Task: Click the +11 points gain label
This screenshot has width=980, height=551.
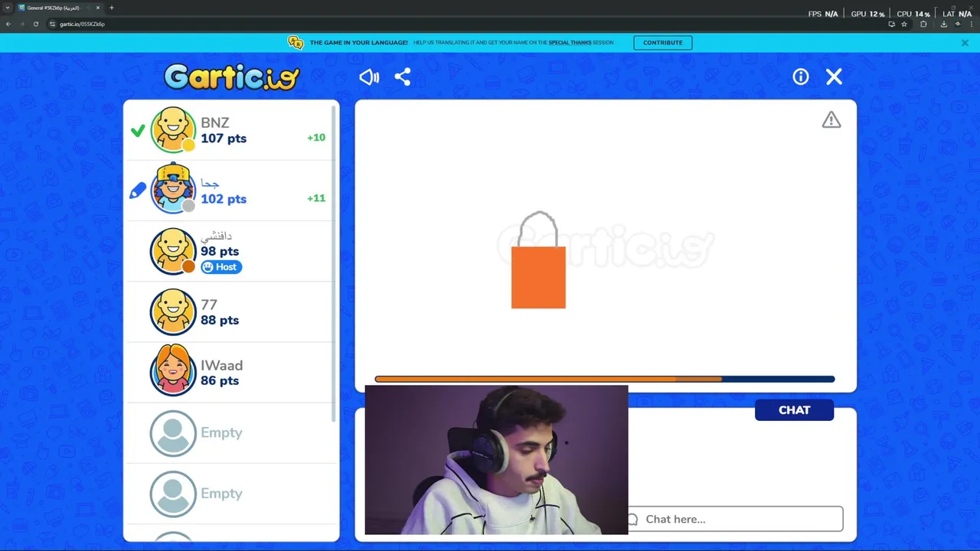Action: (316, 198)
